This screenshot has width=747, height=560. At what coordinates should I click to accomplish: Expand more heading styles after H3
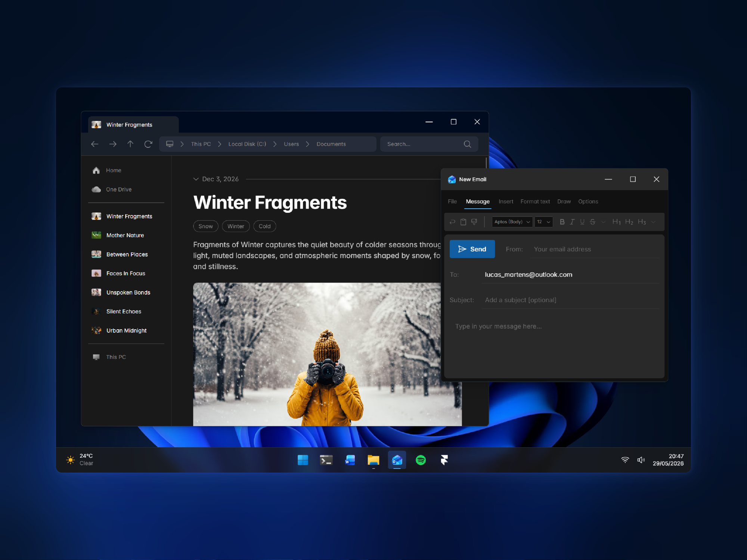pos(653,222)
